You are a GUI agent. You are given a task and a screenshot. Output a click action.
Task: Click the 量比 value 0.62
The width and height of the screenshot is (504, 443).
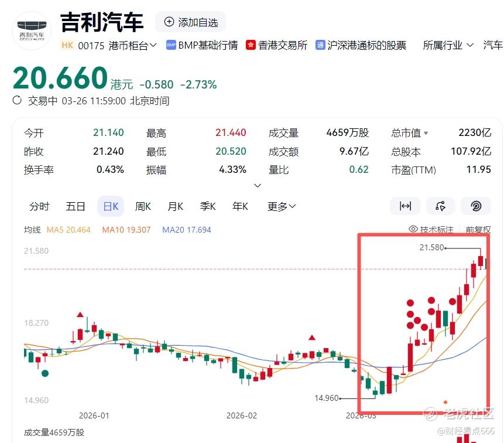pos(359,169)
